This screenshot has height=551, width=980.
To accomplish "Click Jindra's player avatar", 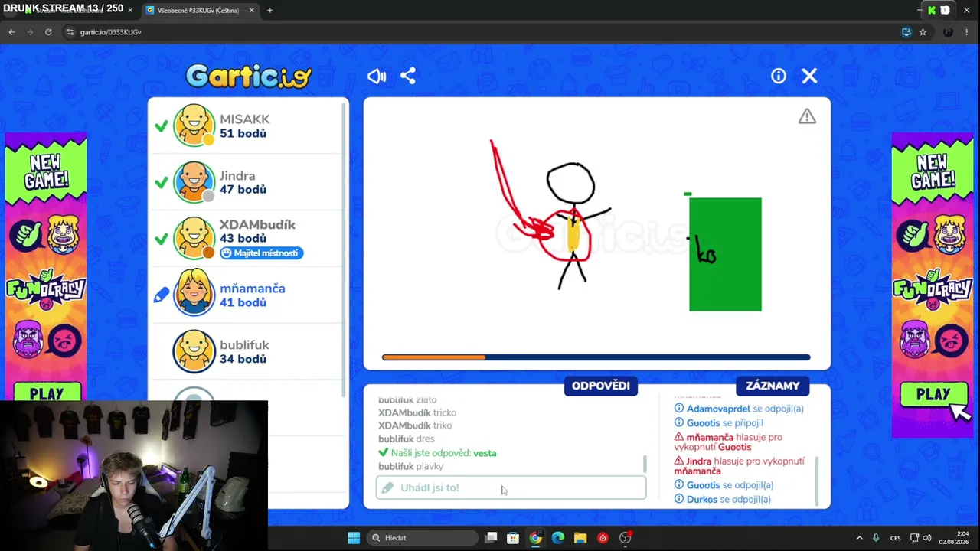I will click(194, 182).
